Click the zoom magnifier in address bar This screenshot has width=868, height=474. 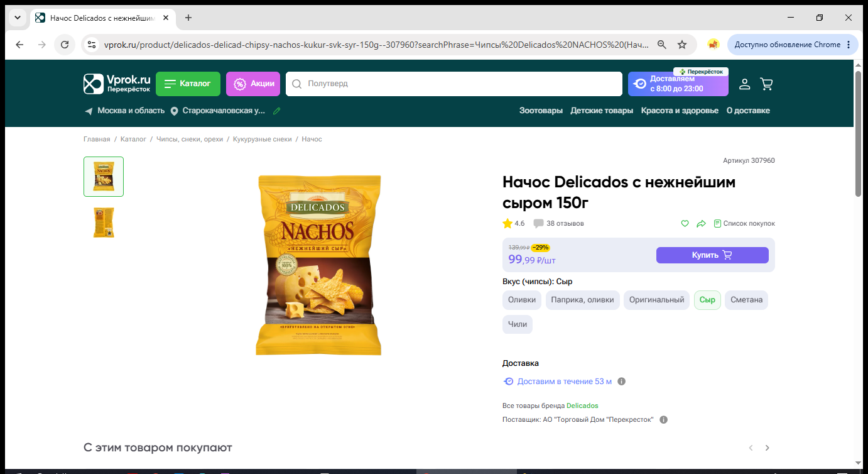(661, 45)
